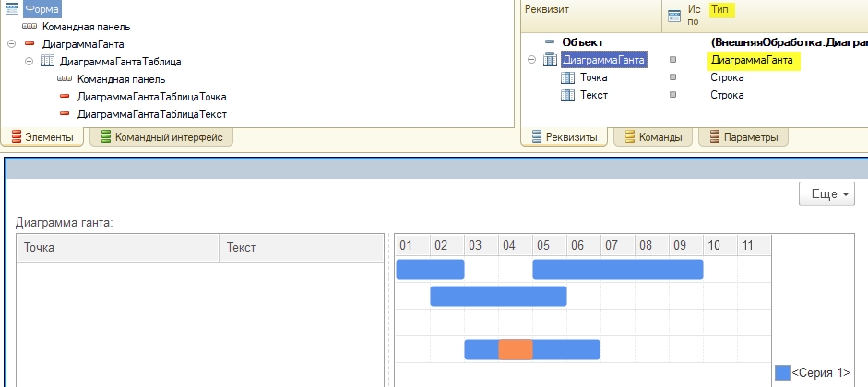Screen dimensions: 868x387
Task: Select ДиаграммаГантаТаблица in the elements tree
Action: (x=120, y=62)
